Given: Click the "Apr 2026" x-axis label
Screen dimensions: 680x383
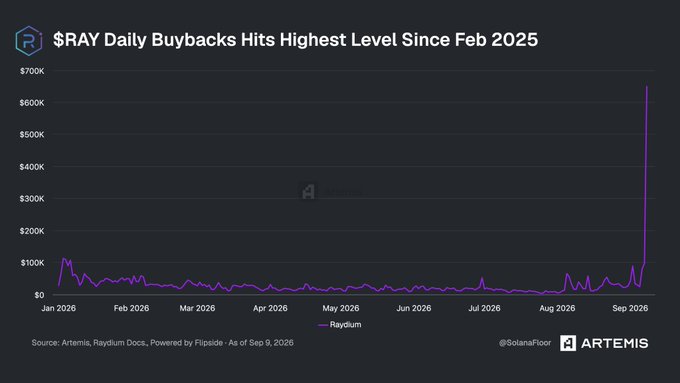Looking at the screenshot, I should (270, 308).
